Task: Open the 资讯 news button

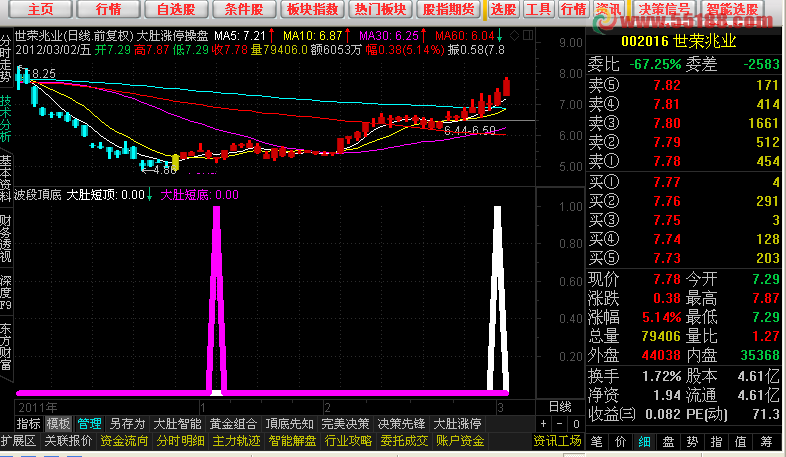Action: pos(609,9)
